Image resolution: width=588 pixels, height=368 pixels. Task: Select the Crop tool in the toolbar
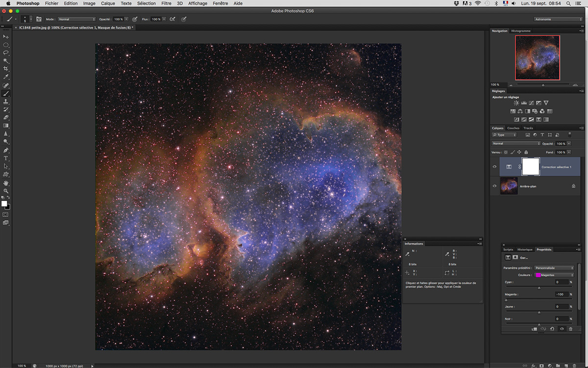pyautogui.click(x=6, y=69)
